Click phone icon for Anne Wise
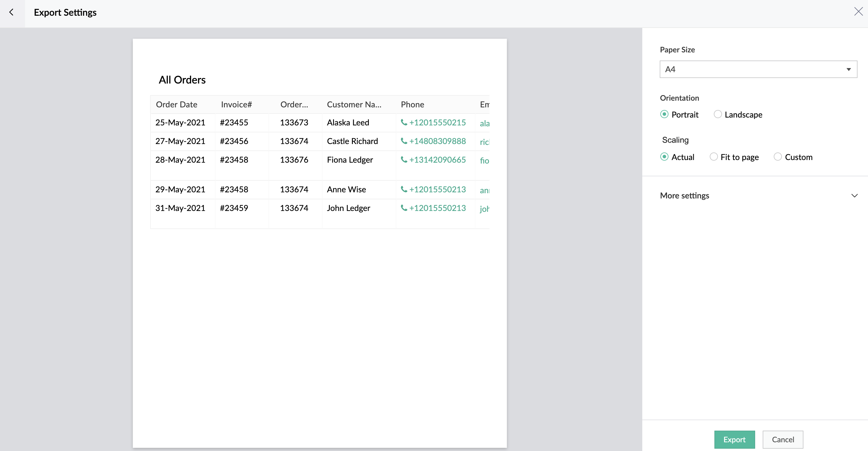The height and width of the screenshot is (451, 868). (404, 189)
